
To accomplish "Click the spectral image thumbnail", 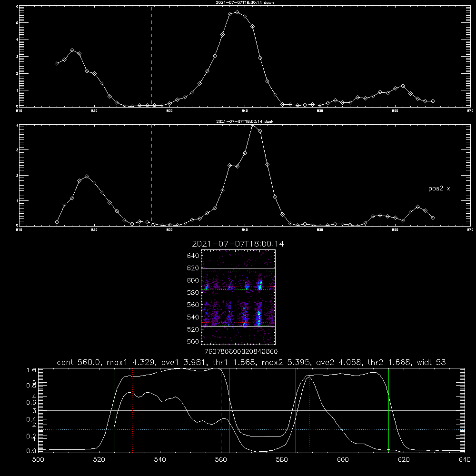I will coord(238,297).
